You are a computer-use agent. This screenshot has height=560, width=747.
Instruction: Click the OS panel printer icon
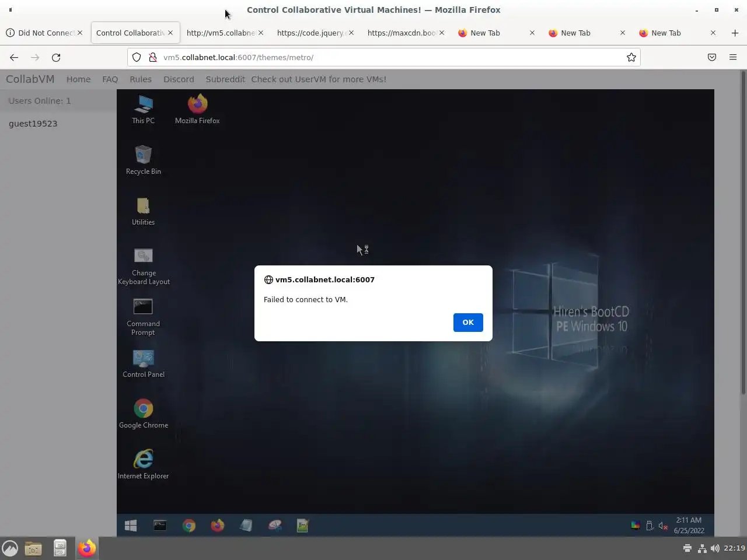click(x=687, y=548)
